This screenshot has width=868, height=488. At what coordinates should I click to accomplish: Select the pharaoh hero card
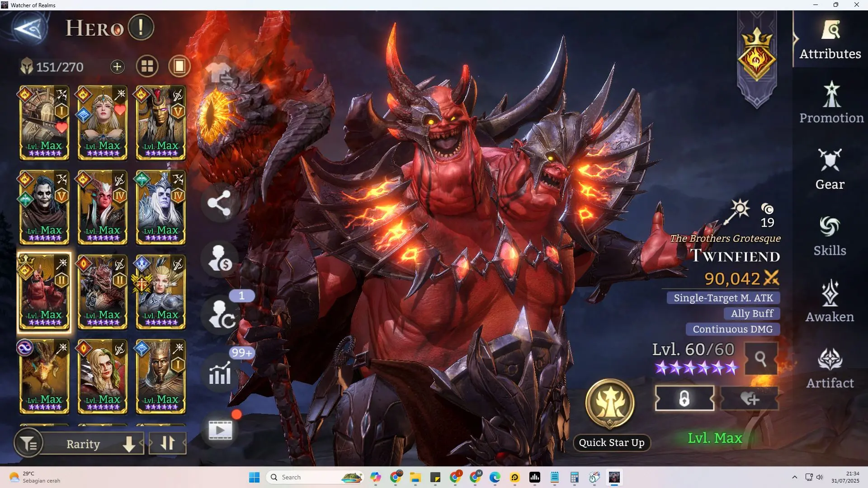[x=161, y=376]
